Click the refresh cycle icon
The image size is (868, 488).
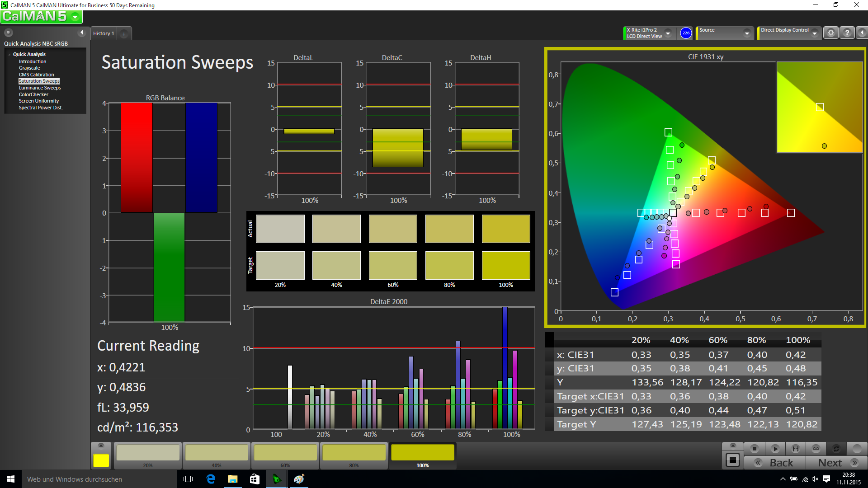click(x=836, y=449)
